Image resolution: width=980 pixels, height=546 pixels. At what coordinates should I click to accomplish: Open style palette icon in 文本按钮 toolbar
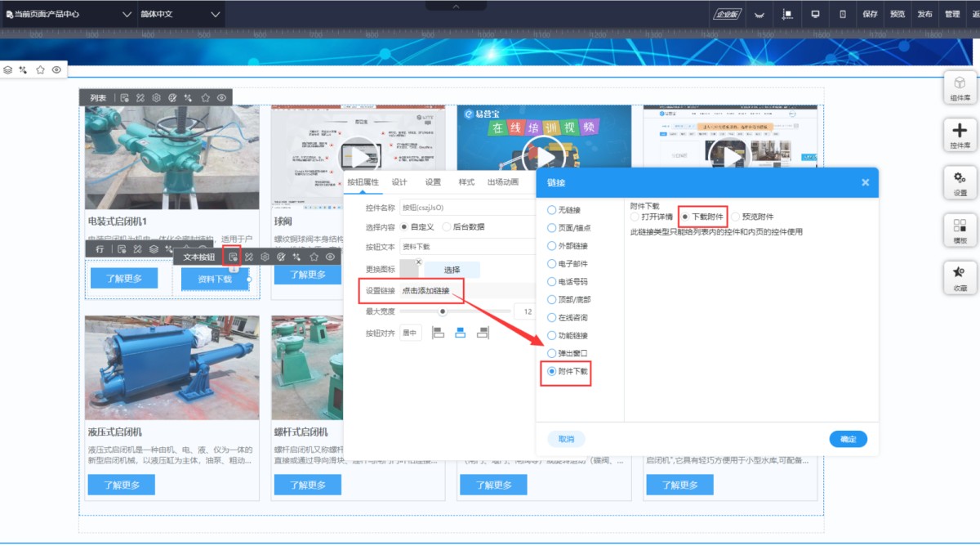282,257
